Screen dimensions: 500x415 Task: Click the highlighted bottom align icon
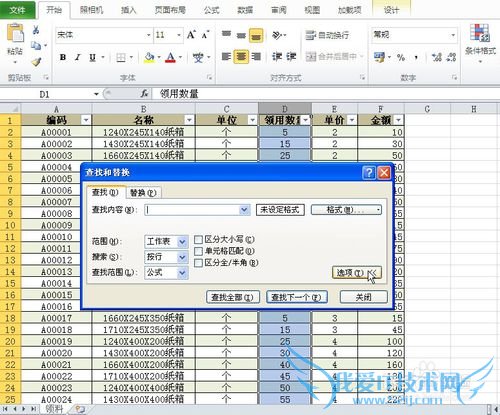tap(256, 35)
